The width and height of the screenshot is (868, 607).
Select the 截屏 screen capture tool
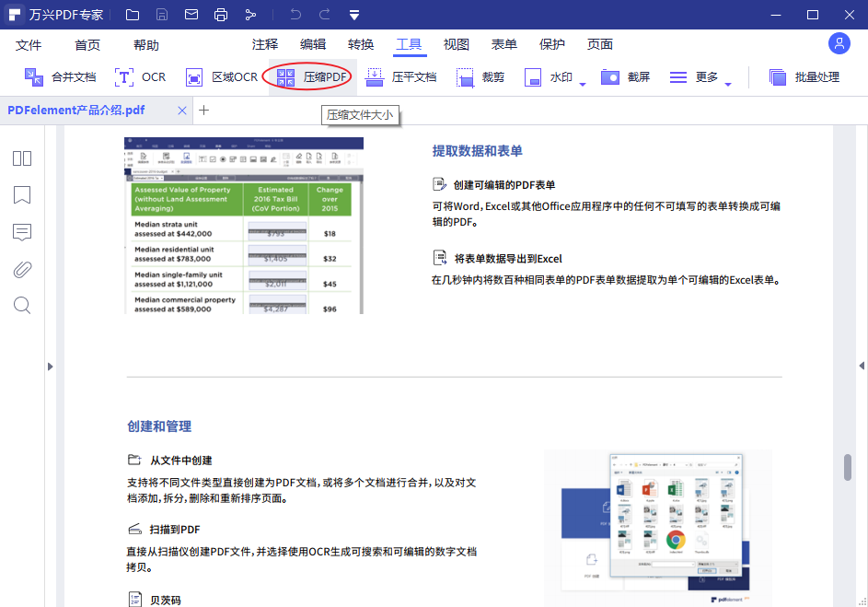(x=624, y=77)
